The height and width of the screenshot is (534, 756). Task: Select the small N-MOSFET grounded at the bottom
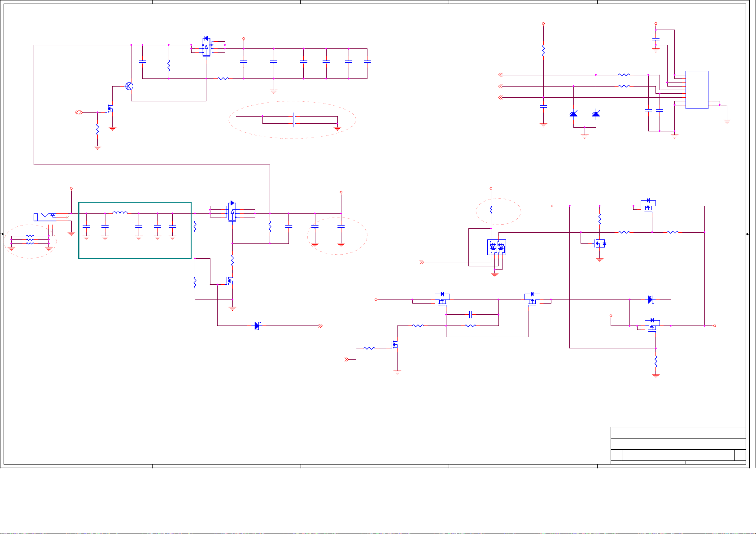[x=394, y=344]
